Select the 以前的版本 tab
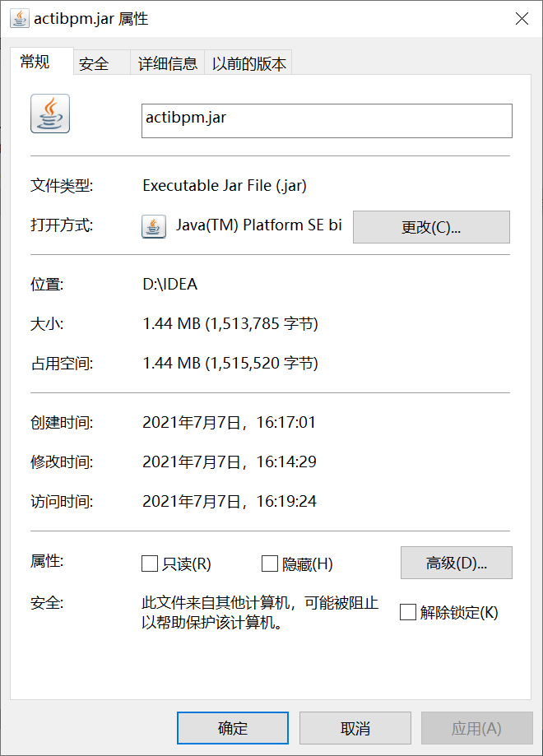 [249, 63]
